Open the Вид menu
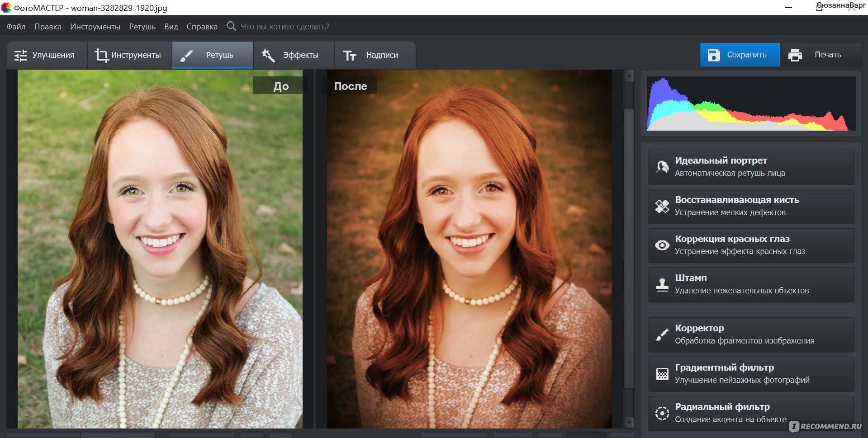The height and width of the screenshot is (438, 868). tap(171, 27)
